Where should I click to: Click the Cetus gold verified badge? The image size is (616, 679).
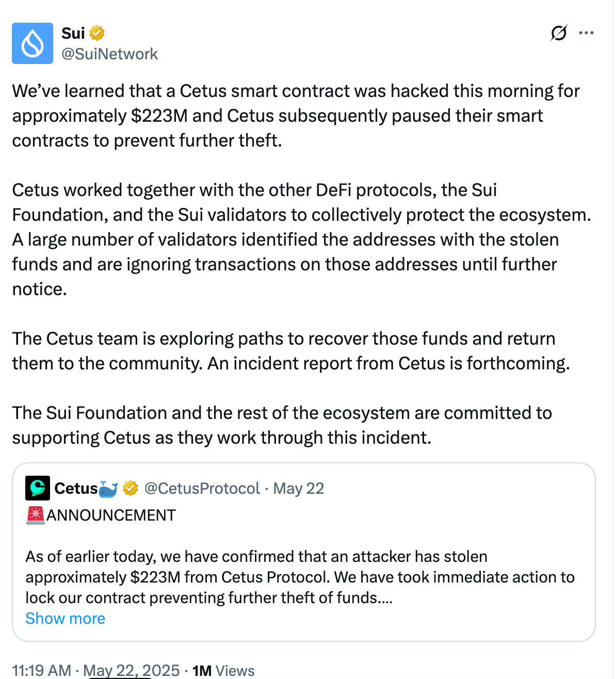click(131, 488)
